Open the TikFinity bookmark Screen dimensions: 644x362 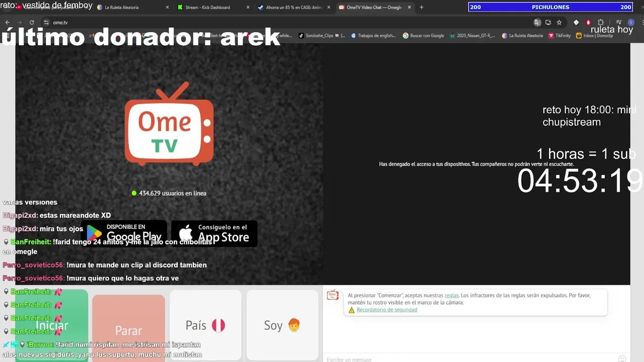click(x=559, y=36)
